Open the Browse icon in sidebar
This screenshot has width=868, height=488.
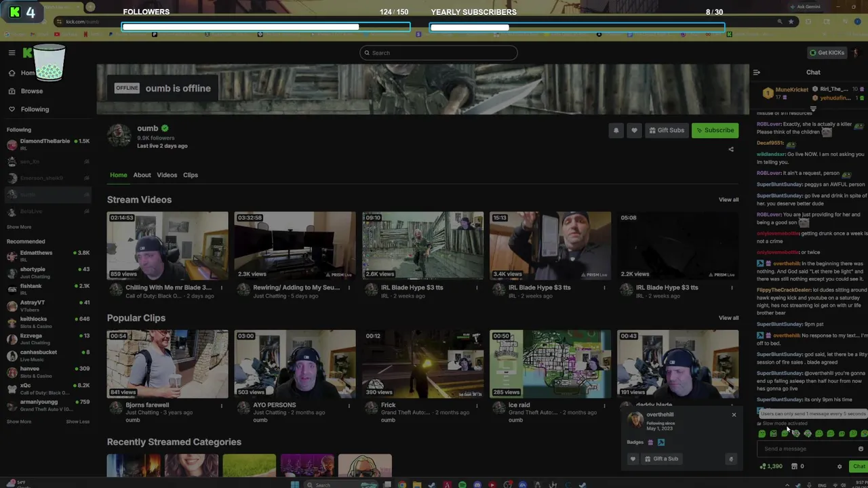coord(12,91)
